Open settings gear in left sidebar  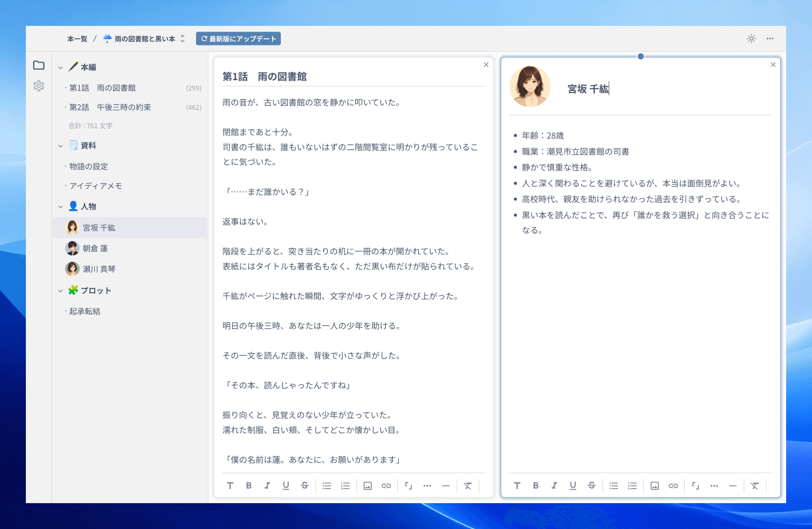[x=39, y=86]
